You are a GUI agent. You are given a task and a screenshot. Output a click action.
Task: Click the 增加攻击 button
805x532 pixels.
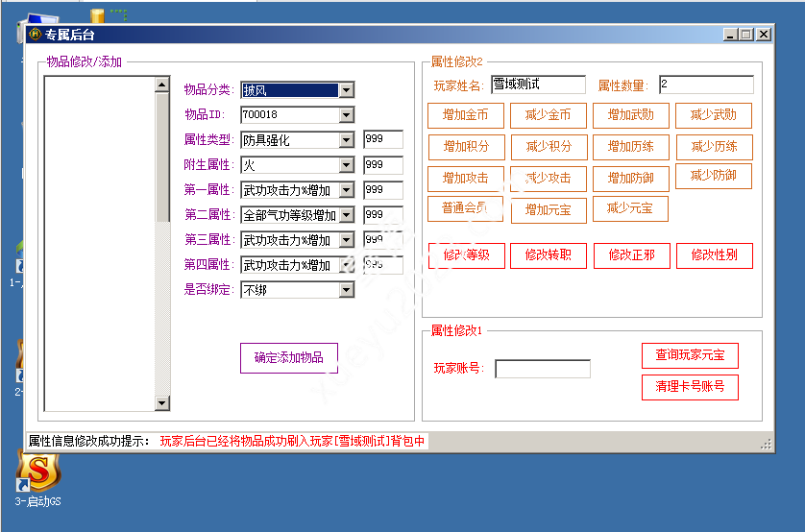[x=466, y=179]
